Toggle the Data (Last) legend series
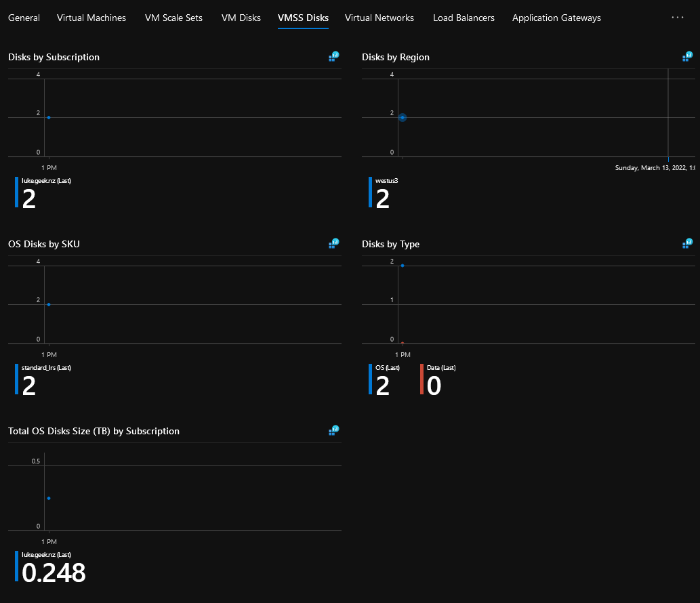Image resolution: width=700 pixels, height=603 pixels. coord(438,380)
